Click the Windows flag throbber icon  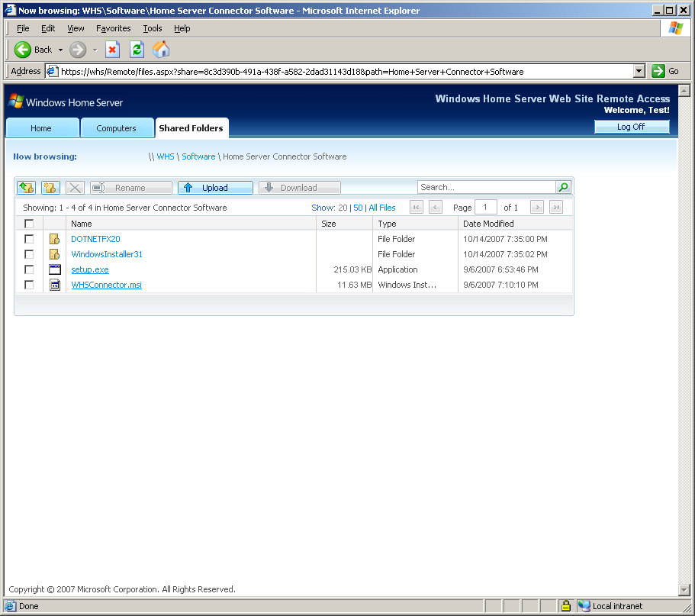[675, 28]
